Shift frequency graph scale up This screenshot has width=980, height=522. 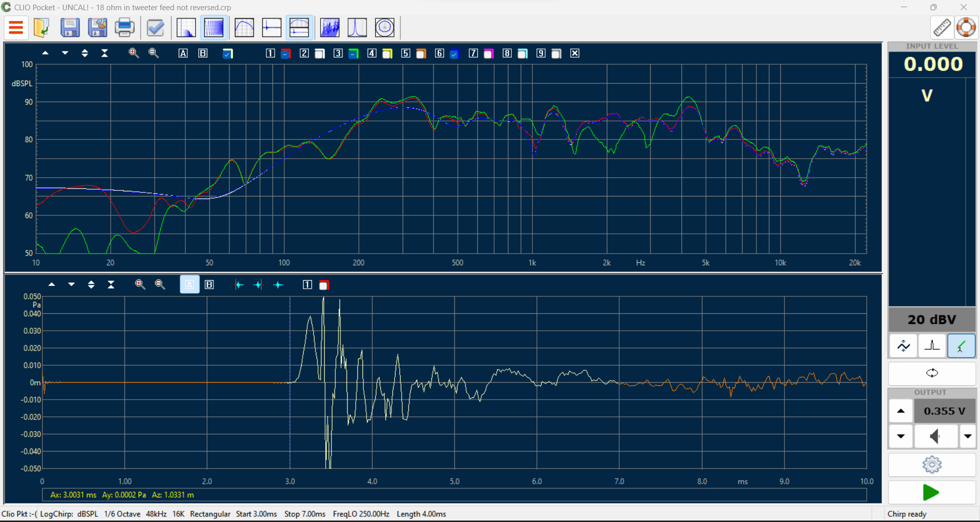click(x=45, y=53)
